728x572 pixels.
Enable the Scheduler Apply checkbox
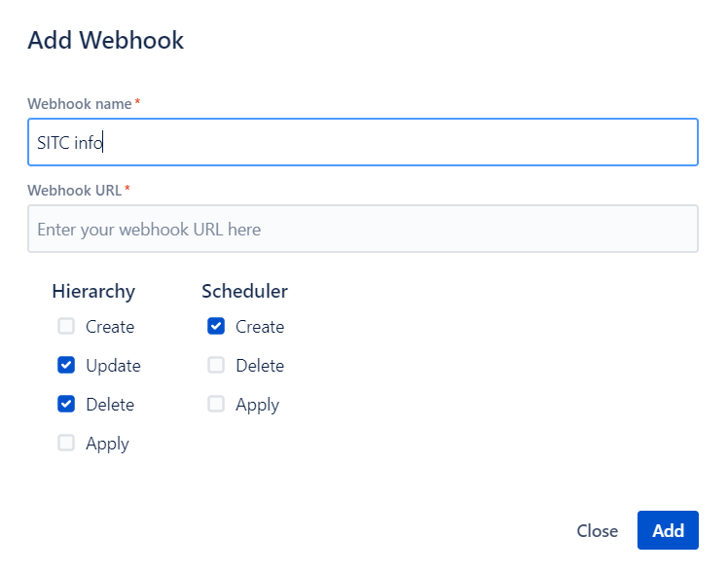pos(216,405)
